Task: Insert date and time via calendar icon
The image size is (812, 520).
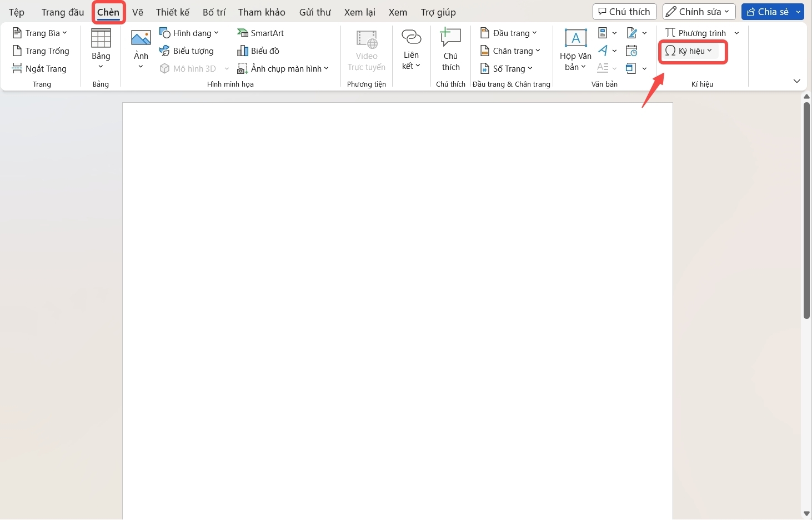Action: [x=631, y=51]
